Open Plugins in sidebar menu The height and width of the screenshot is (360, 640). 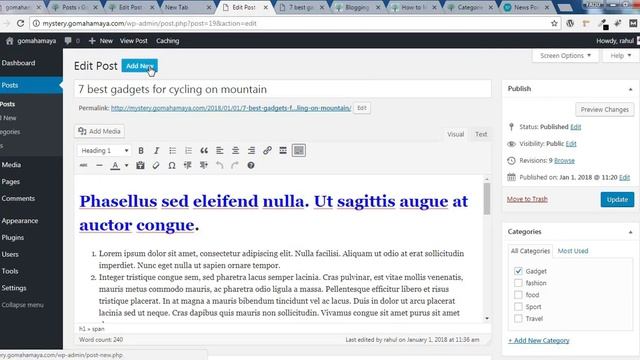click(x=13, y=238)
